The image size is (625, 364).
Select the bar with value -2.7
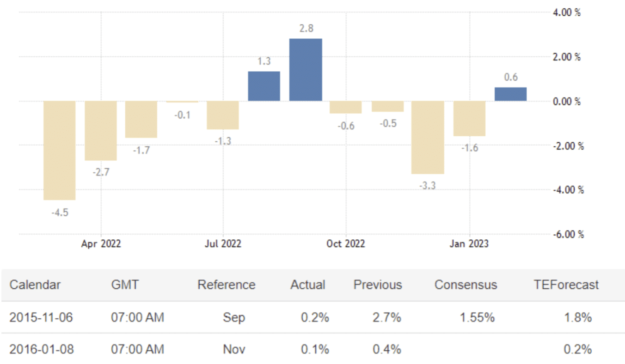coord(100,131)
